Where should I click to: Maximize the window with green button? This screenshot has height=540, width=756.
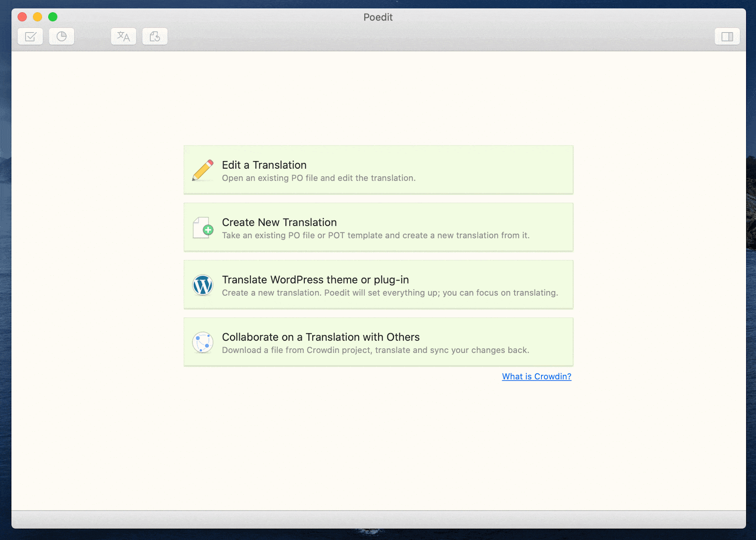(53, 17)
